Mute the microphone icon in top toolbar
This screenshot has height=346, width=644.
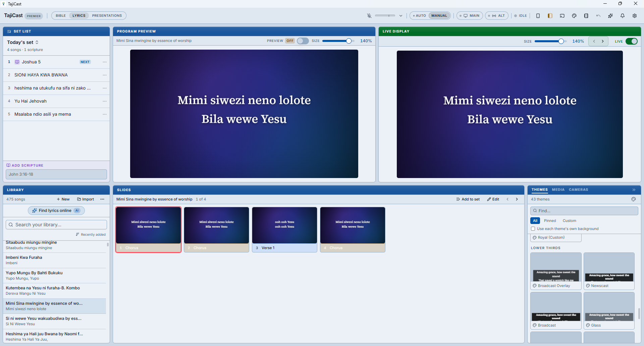point(369,16)
